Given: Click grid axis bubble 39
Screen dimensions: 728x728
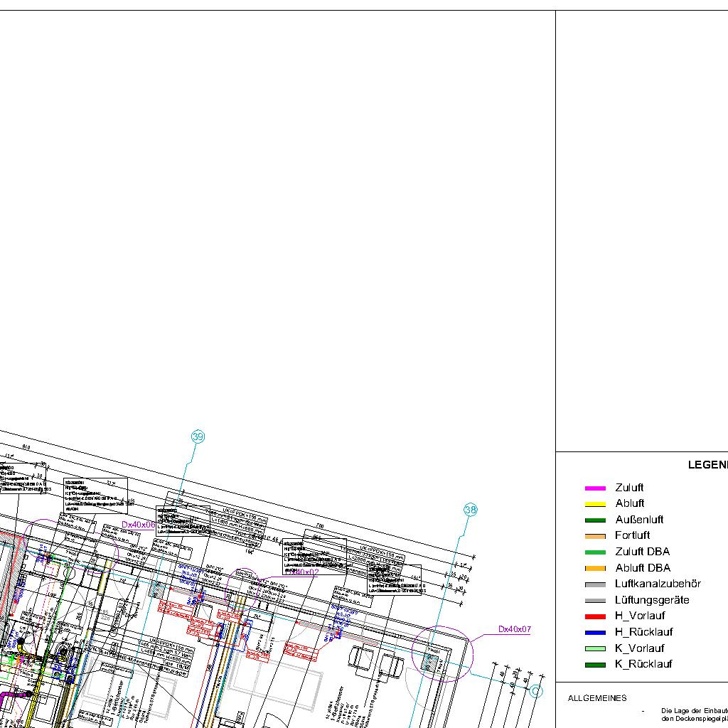Looking at the screenshot, I should click(x=198, y=437).
